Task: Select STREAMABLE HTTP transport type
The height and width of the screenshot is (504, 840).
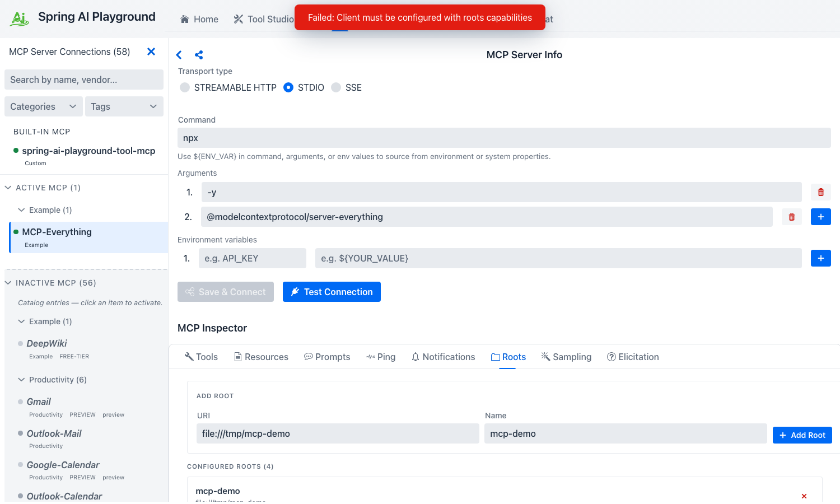Action: pyautogui.click(x=185, y=87)
